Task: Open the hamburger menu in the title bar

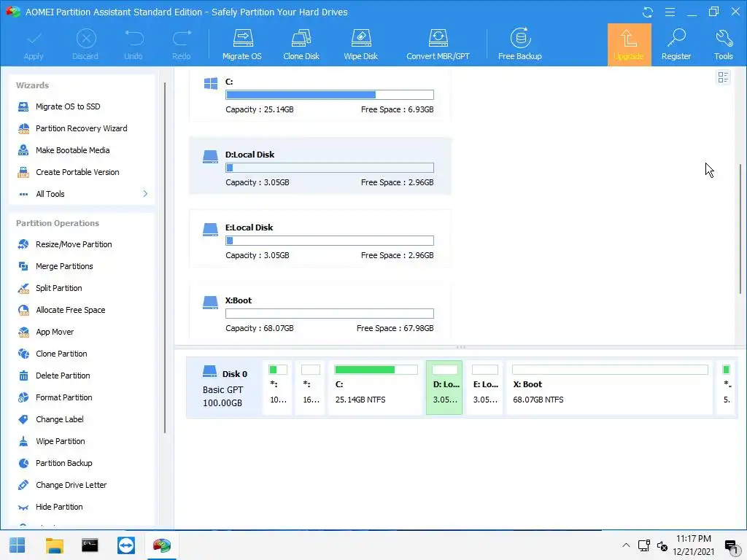Action: coord(670,12)
